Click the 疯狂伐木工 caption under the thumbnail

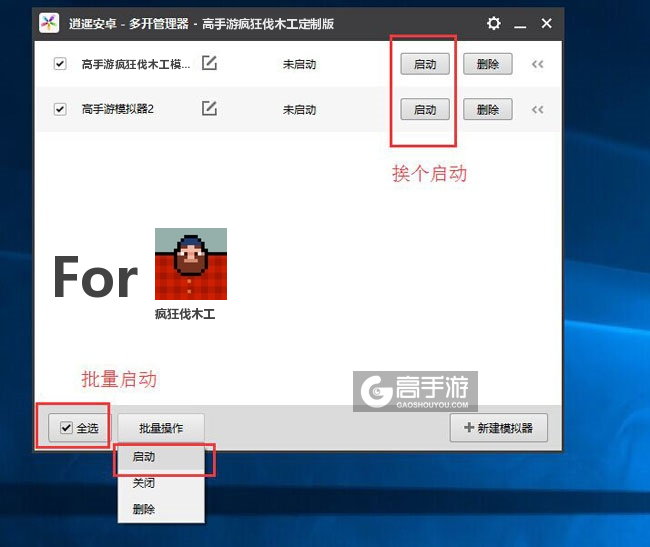coord(185,314)
